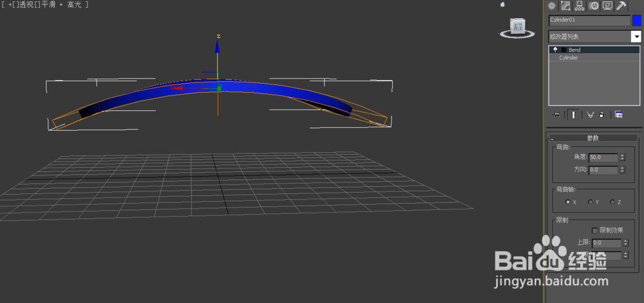Click Remove Modifier from stack icon
The image size is (644, 303).
[x=601, y=115]
